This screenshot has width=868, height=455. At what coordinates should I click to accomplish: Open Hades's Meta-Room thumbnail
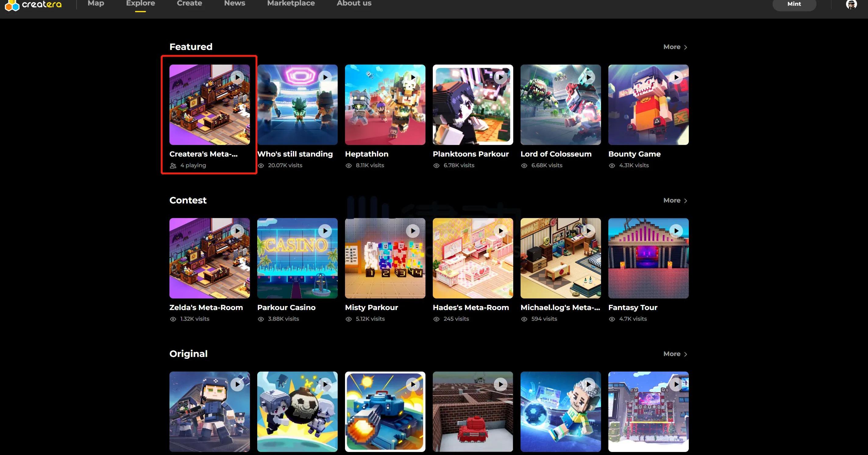tap(473, 258)
